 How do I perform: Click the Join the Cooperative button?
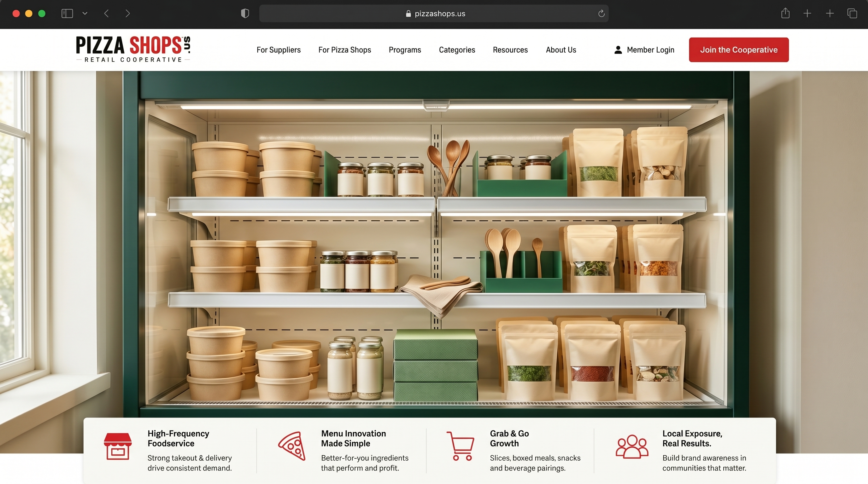[739, 50]
